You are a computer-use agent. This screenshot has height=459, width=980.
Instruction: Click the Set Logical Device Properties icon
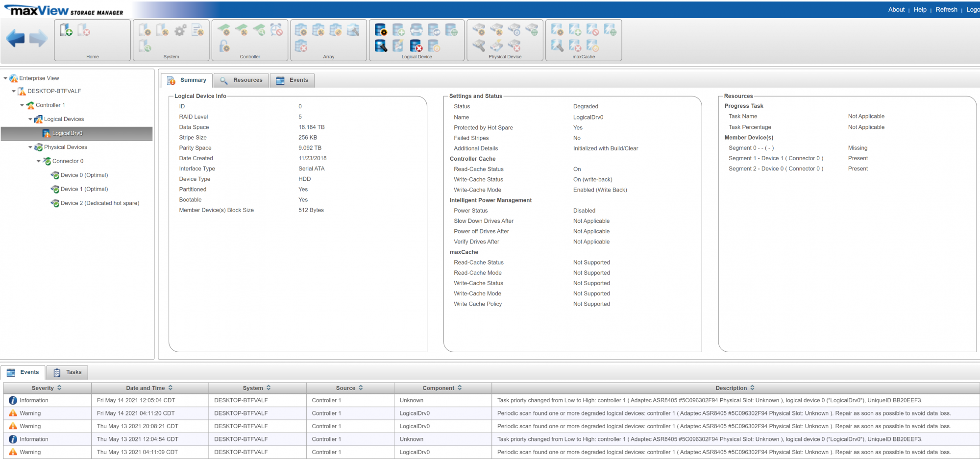point(381,30)
